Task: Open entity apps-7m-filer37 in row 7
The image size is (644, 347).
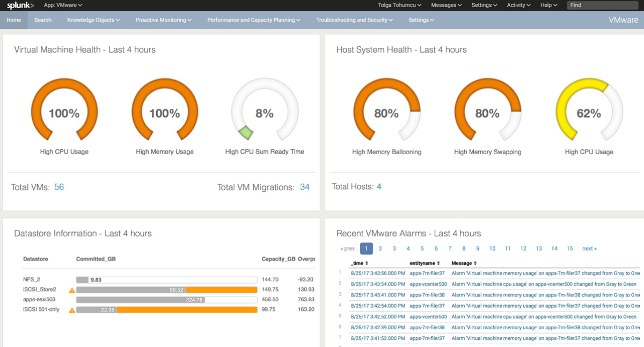Action: tap(427, 338)
